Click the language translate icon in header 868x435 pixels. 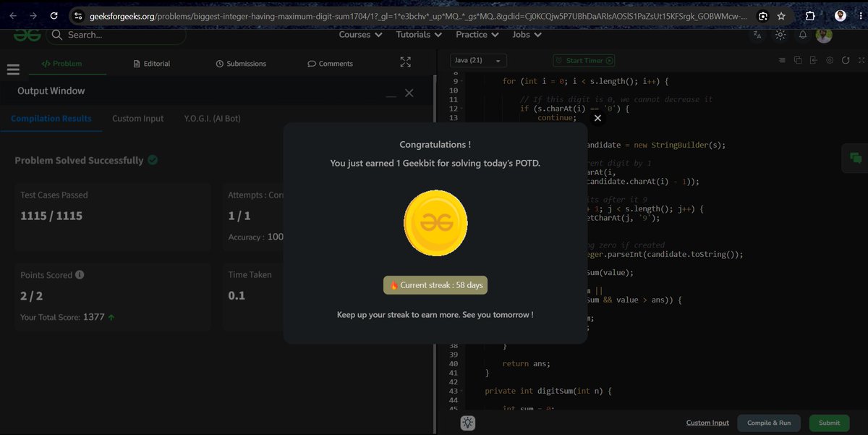pos(757,35)
